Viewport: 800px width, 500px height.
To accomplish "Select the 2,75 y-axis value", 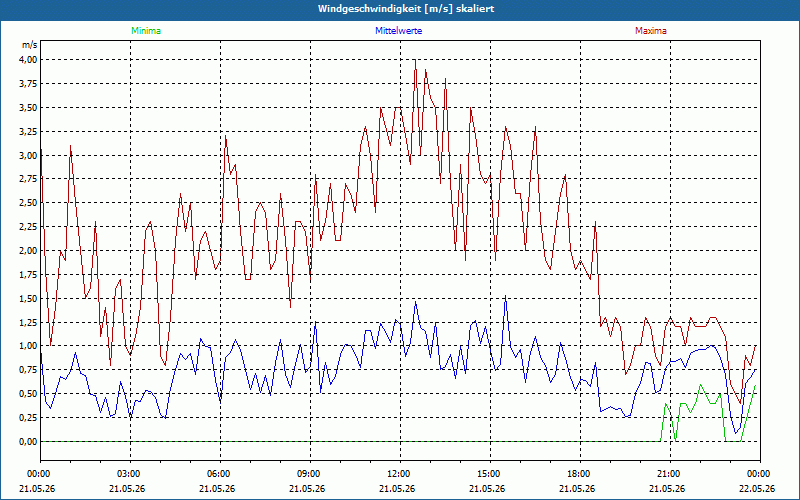I will click(28, 179).
